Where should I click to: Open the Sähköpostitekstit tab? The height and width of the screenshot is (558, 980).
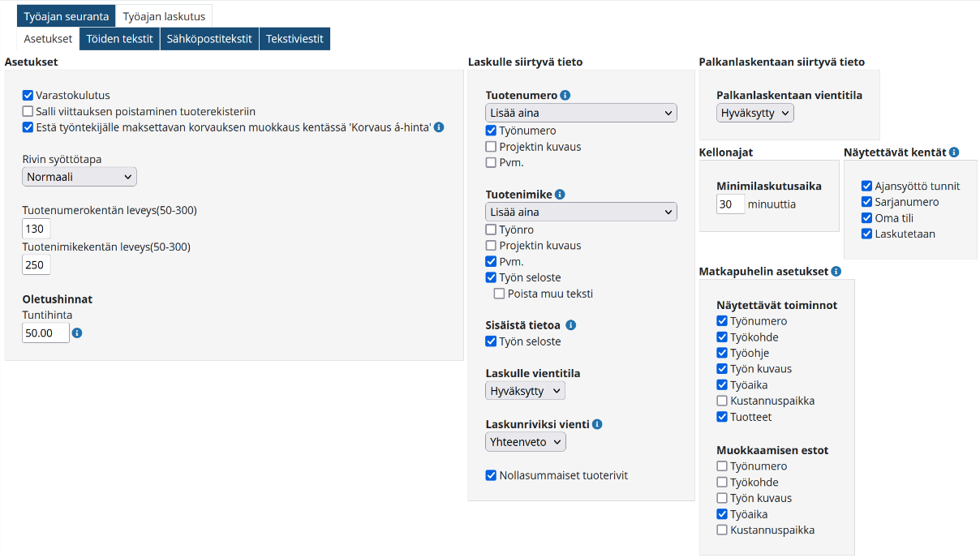(209, 39)
